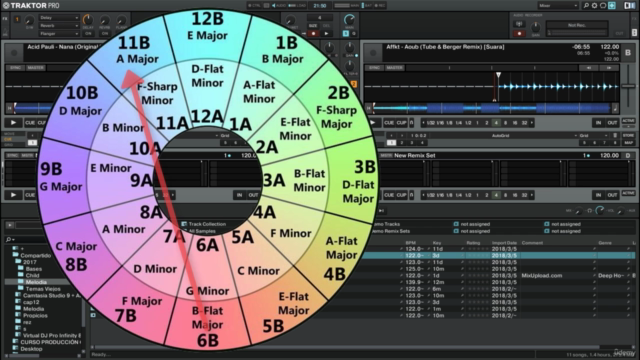Select 32 beat loop size on Deck B
Image resolution: width=640 pixels, height=360 pixels.
tap(524, 123)
